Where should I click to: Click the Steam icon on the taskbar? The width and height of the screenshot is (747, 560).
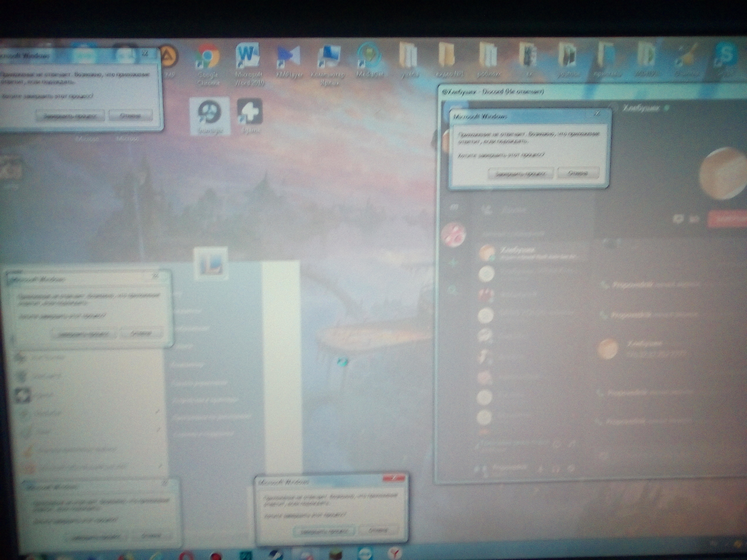(x=276, y=554)
